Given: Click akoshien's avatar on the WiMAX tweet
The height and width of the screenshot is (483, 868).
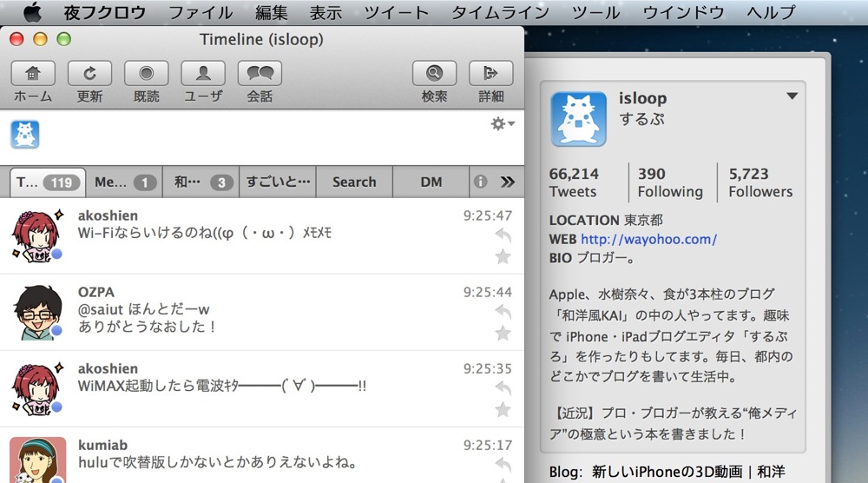Looking at the screenshot, I should 37,389.
